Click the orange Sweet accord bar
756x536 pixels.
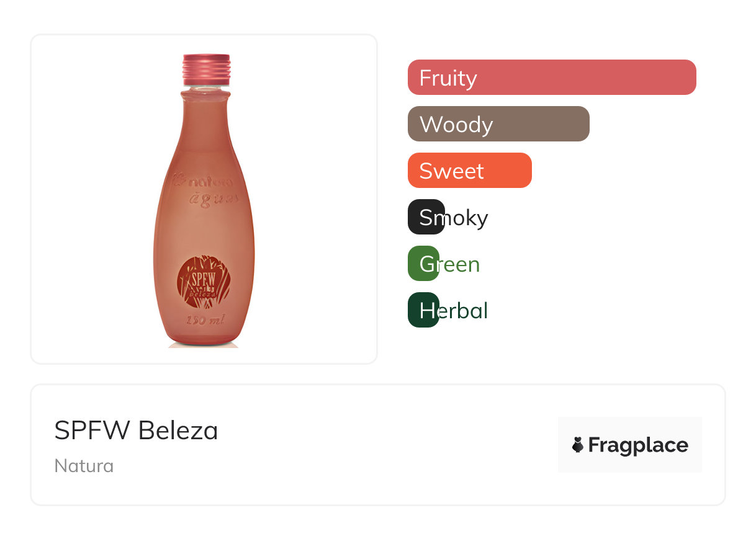click(x=469, y=171)
